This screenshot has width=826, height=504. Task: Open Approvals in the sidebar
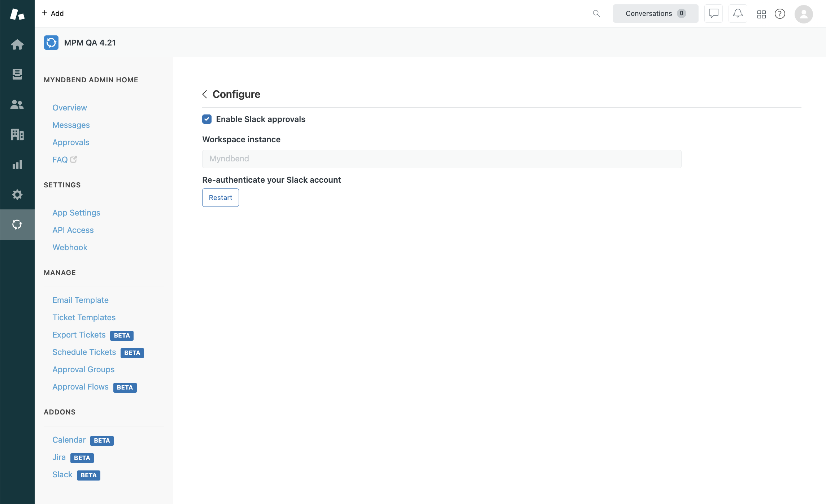[x=71, y=142]
